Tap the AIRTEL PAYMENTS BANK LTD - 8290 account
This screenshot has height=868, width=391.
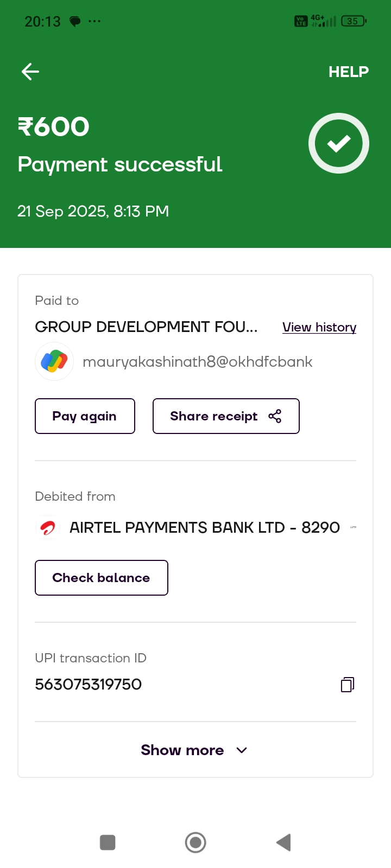click(204, 527)
